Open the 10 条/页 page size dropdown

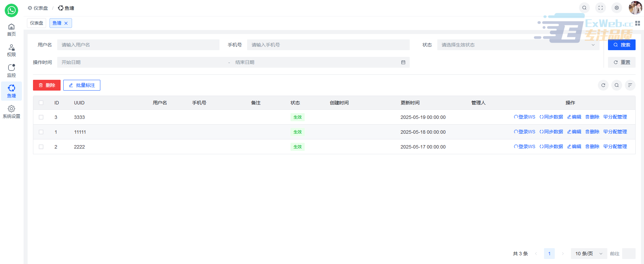coord(588,254)
